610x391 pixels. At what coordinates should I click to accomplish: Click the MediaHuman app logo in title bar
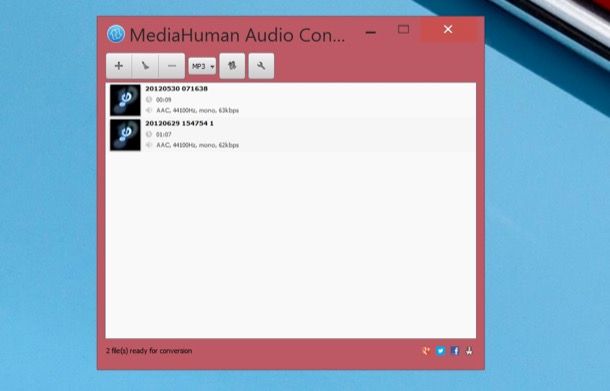click(116, 34)
